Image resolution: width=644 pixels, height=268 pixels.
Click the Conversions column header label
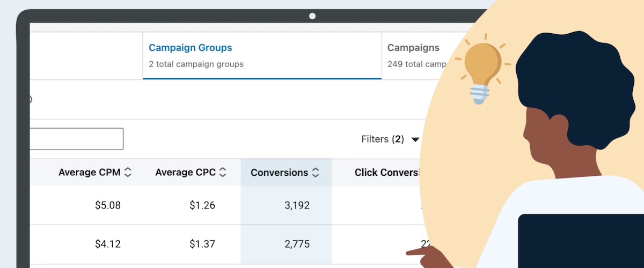pyautogui.click(x=279, y=173)
